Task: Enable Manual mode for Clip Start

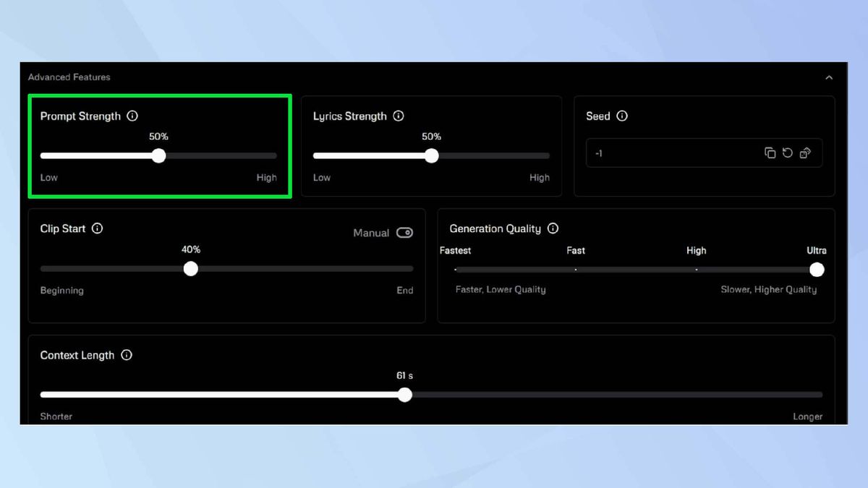Action: coord(405,232)
